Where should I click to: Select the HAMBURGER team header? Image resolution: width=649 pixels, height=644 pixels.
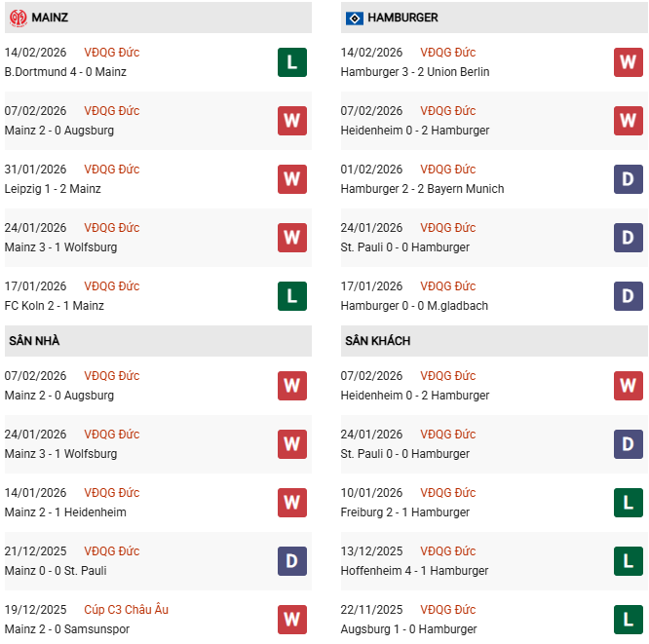(x=402, y=18)
